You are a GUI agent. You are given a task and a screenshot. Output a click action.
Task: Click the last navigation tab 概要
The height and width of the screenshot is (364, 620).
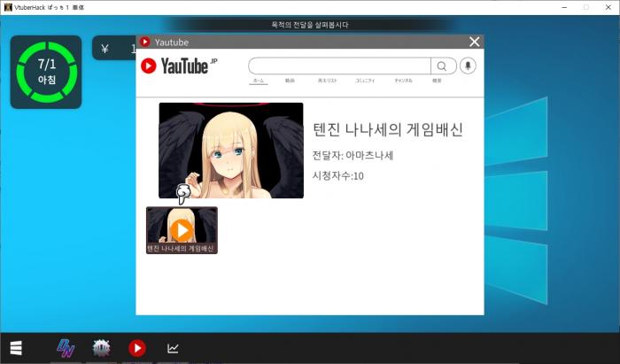coord(437,81)
